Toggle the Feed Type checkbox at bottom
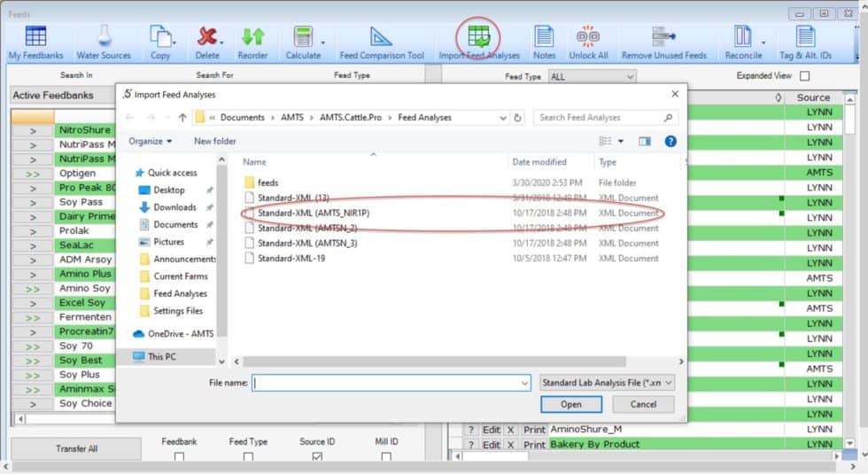 (x=248, y=457)
